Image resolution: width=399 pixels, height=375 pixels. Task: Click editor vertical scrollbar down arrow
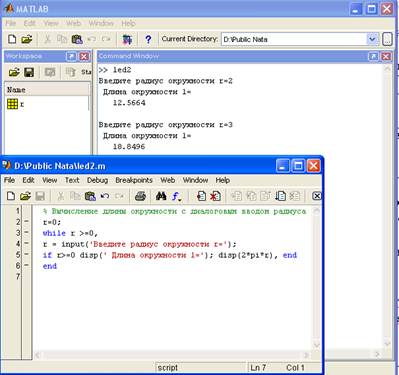coord(316,345)
